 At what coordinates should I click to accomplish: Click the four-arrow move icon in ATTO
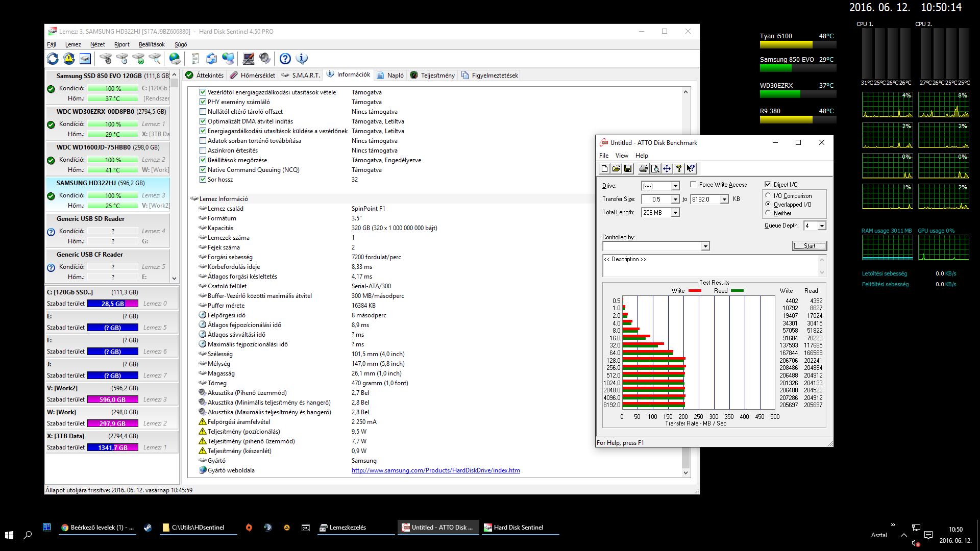click(x=667, y=169)
